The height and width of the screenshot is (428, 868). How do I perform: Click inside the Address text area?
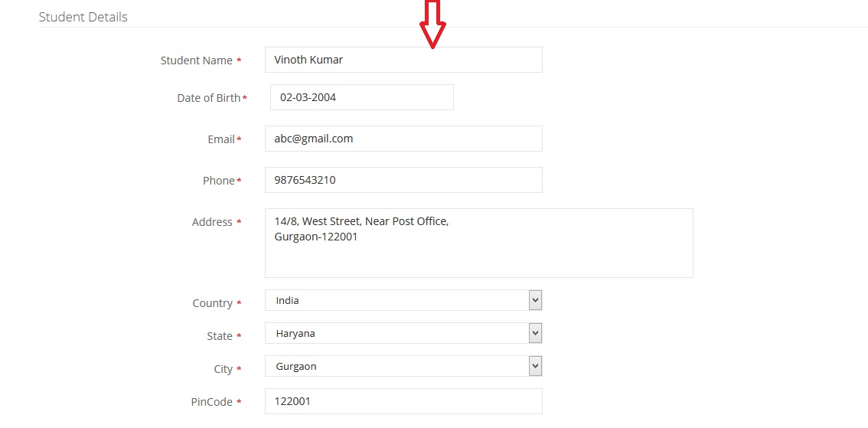tap(478, 243)
